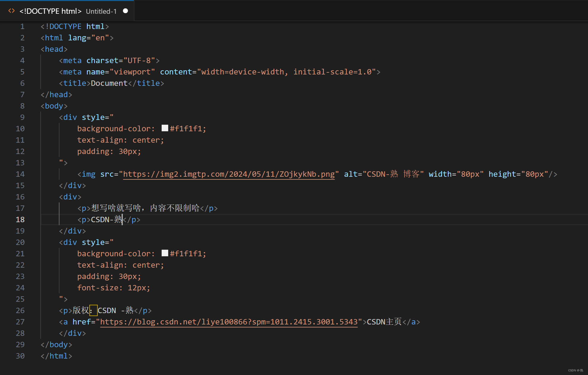Image resolution: width=588 pixels, height=375 pixels.
Task: Click the CSDN主页 anchor text
Action: coord(384,322)
